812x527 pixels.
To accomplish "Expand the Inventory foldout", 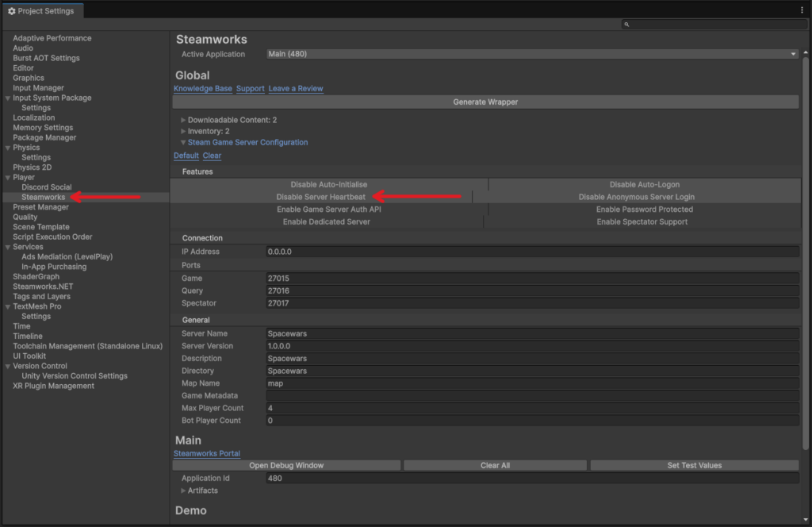I will (183, 131).
